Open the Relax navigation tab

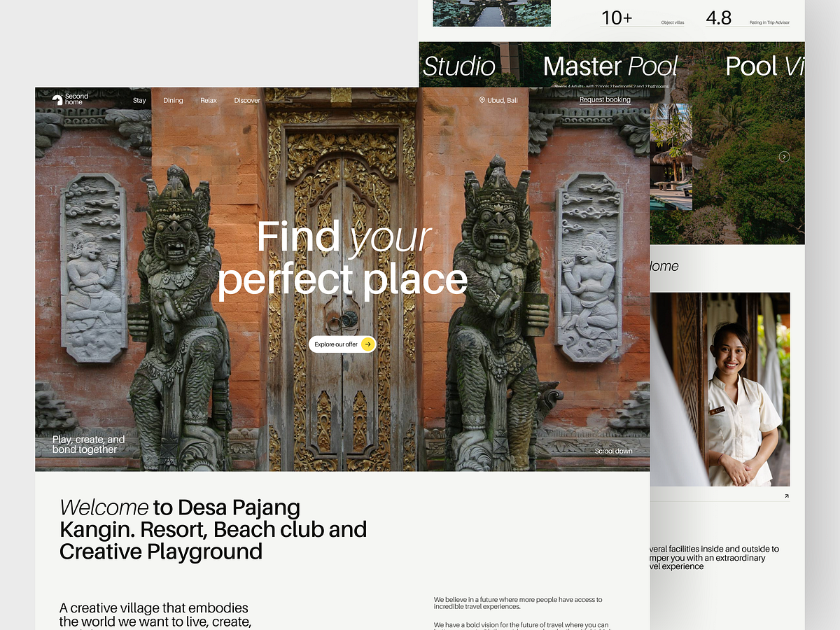(x=208, y=100)
